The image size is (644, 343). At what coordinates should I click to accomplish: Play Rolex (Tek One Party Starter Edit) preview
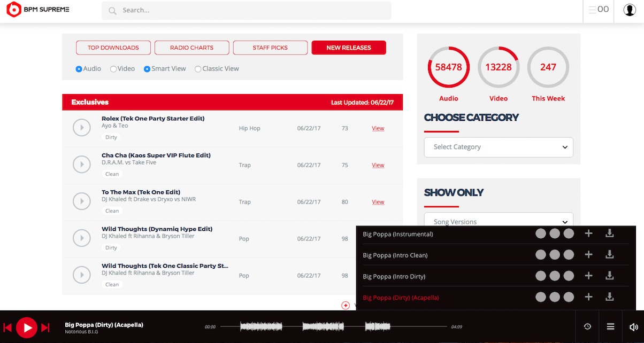[82, 128]
